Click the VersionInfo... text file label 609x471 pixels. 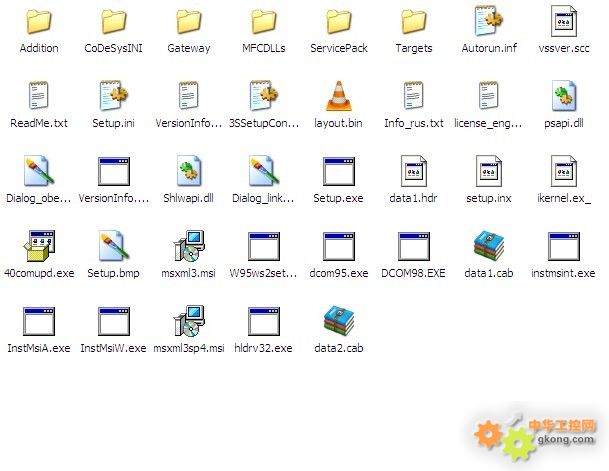click(x=189, y=123)
